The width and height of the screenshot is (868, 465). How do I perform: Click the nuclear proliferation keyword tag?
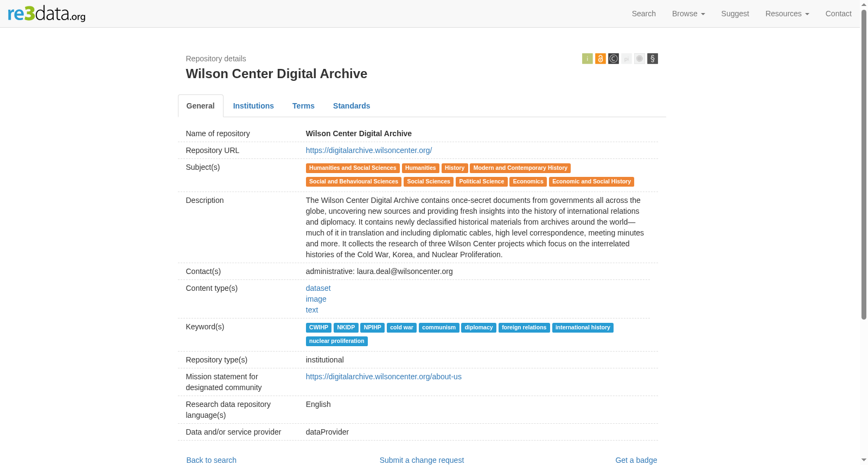point(337,341)
